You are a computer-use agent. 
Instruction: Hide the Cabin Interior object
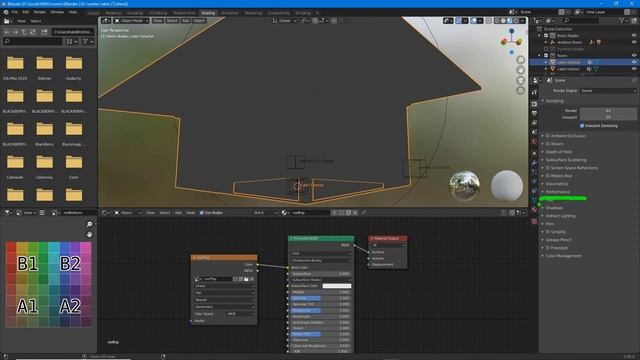[x=634, y=69]
